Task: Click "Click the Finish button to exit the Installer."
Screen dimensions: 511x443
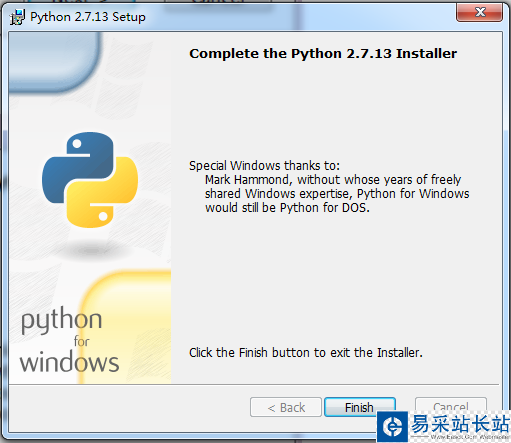Action: point(306,352)
